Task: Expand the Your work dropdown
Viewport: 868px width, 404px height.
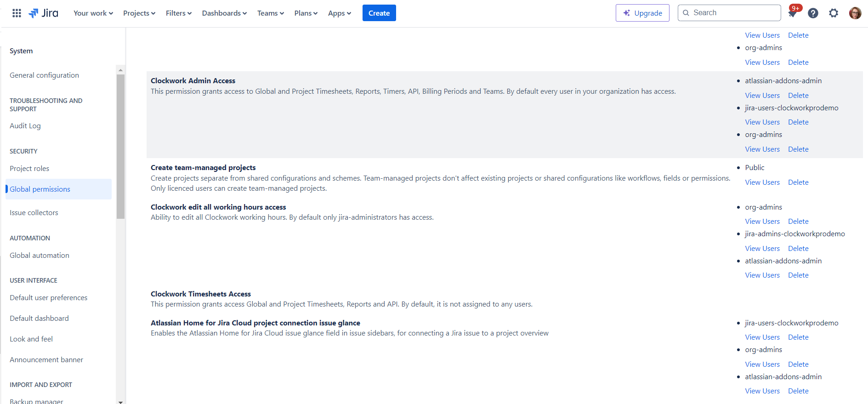Action: pyautogui.click(x=93, y=13)
